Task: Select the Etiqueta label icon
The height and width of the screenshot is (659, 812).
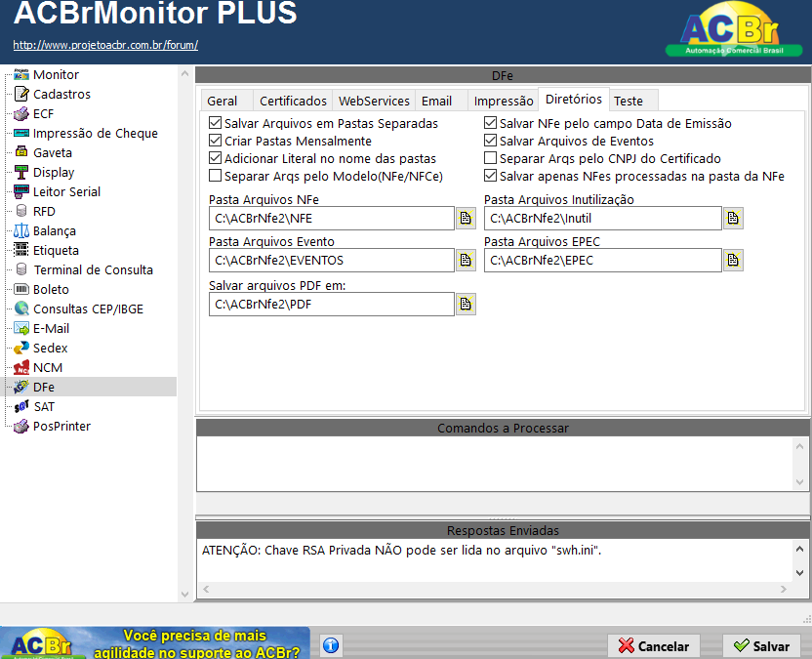Action: 21,250
